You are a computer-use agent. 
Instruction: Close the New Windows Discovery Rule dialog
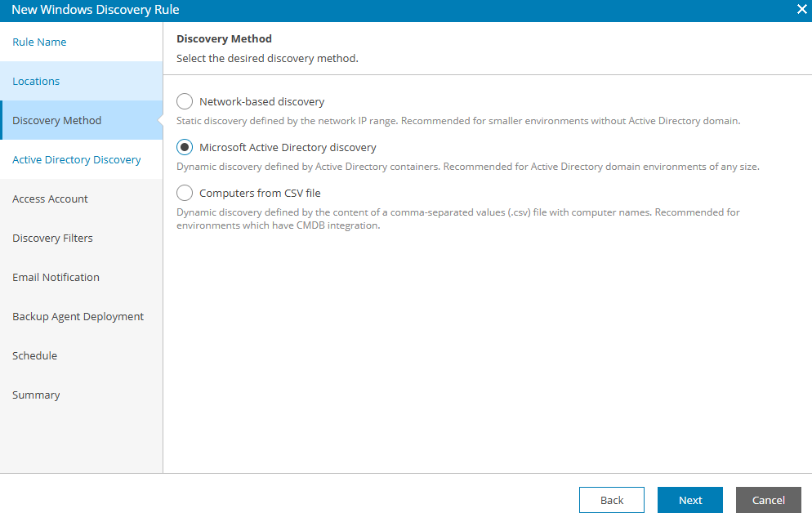point(802,10)
